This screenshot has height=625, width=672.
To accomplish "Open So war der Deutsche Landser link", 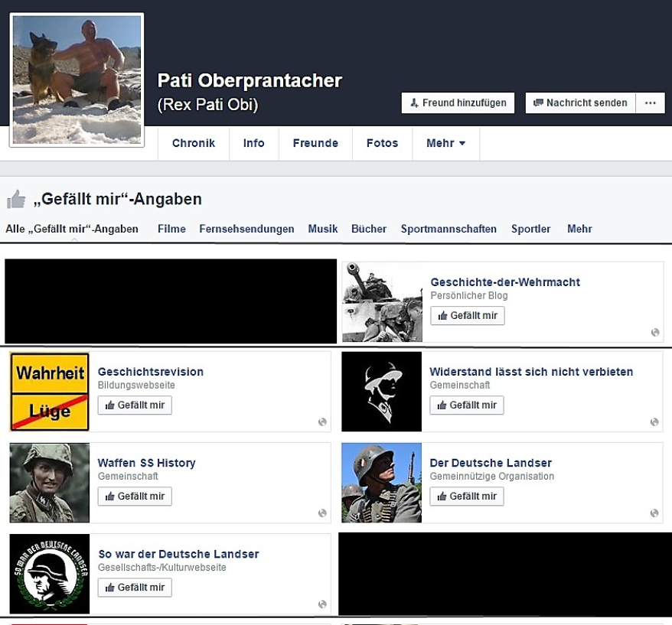I will point(178,555).
